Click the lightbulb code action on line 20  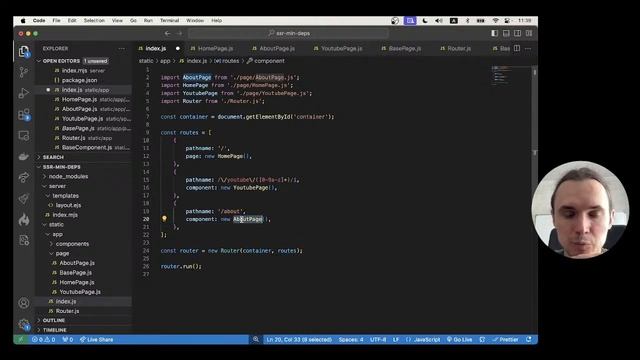pyautogui.click(x=164, y=219)
